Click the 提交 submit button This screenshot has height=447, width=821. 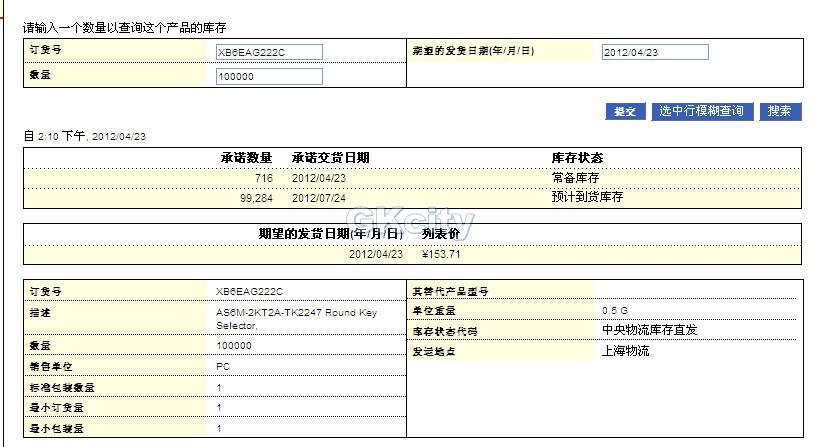click(x=625, y=111)
